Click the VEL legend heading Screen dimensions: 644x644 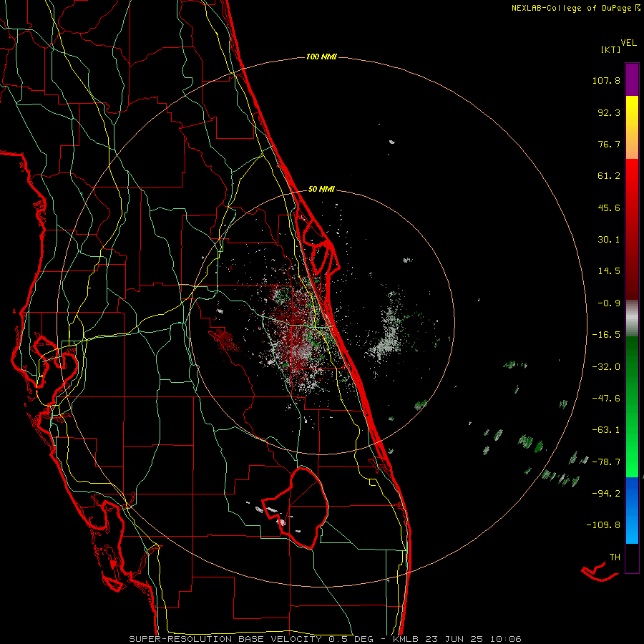(x=629, y=43)
